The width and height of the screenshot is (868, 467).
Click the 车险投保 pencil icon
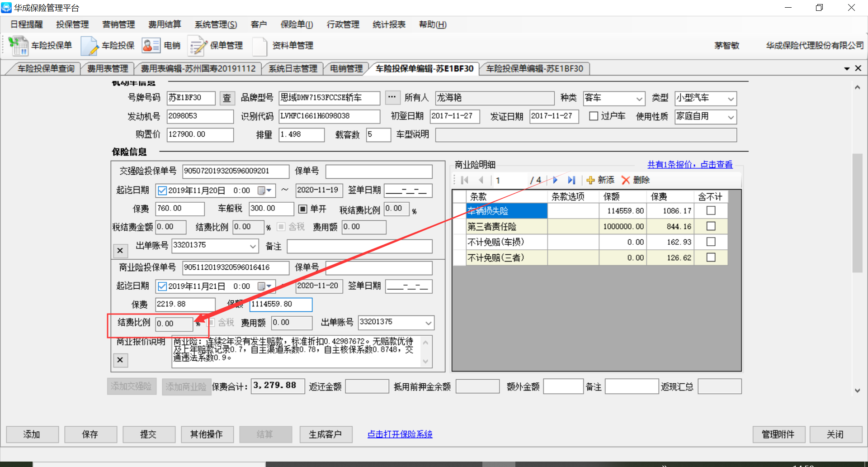pos(90,46)
